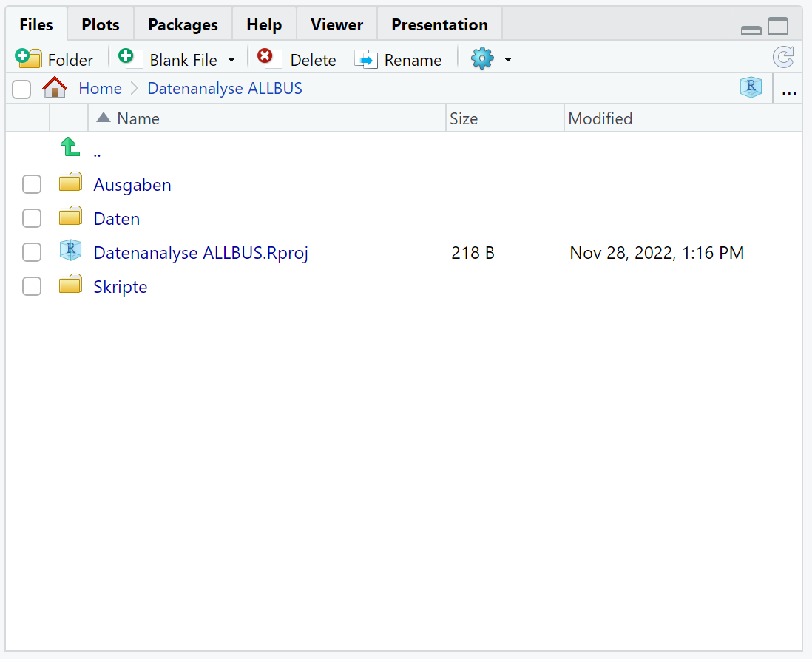Tick the checkbox next to Daten
The height and width of the screenshot is (659, 812).
click(x=32, y=218)
